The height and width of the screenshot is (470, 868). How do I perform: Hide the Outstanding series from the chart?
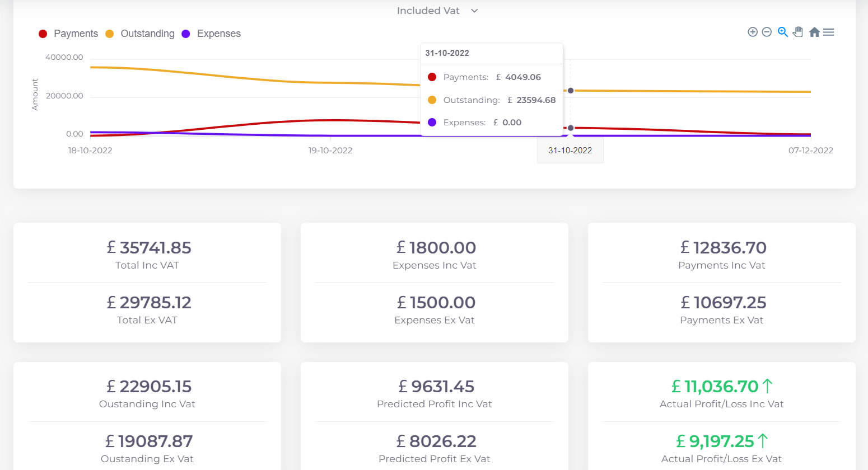[147, 34]
